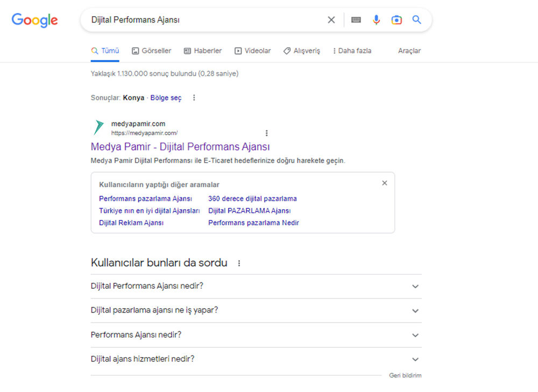Click the Konya location text

pos(133,98)
